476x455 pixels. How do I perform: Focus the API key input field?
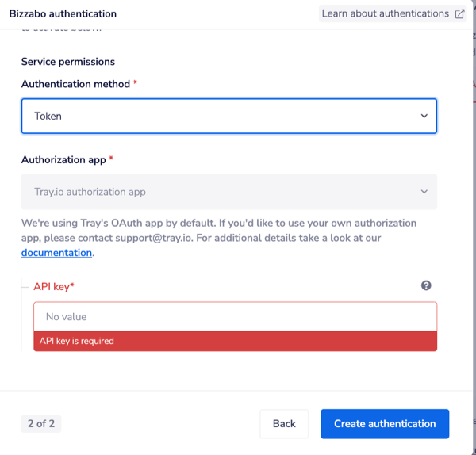[x=235, y=316]
